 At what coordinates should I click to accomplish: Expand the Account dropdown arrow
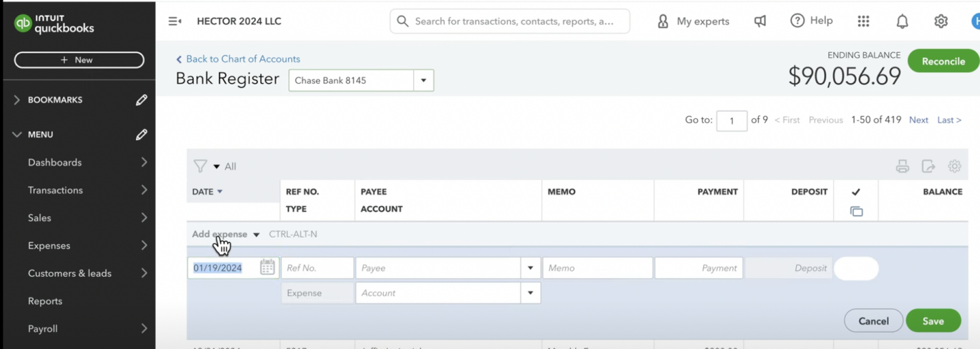tap(530, 293)
